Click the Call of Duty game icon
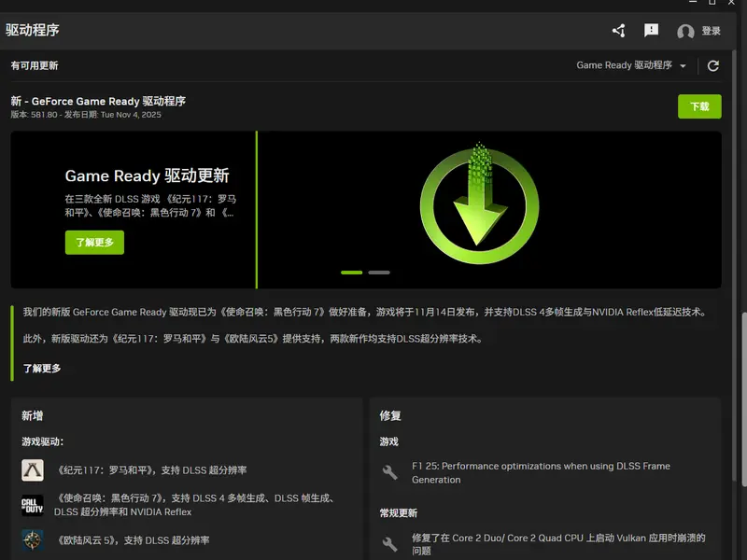747x560 pixels. [31, 505]
